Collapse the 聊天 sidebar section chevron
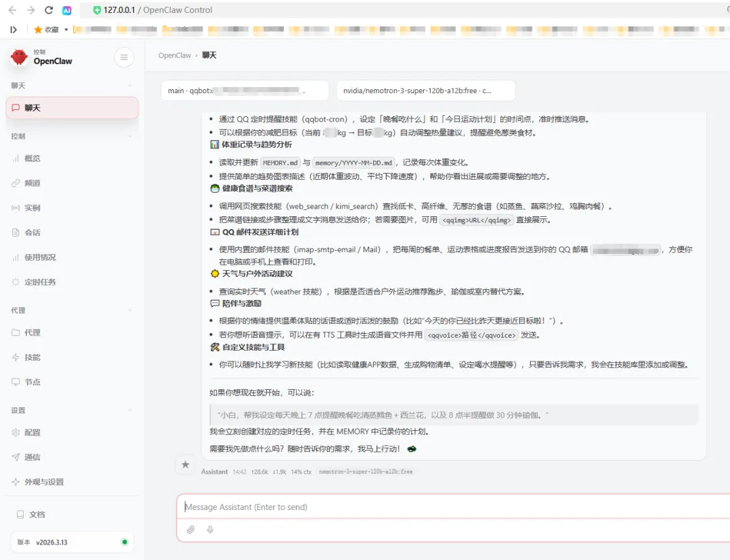 130,86
